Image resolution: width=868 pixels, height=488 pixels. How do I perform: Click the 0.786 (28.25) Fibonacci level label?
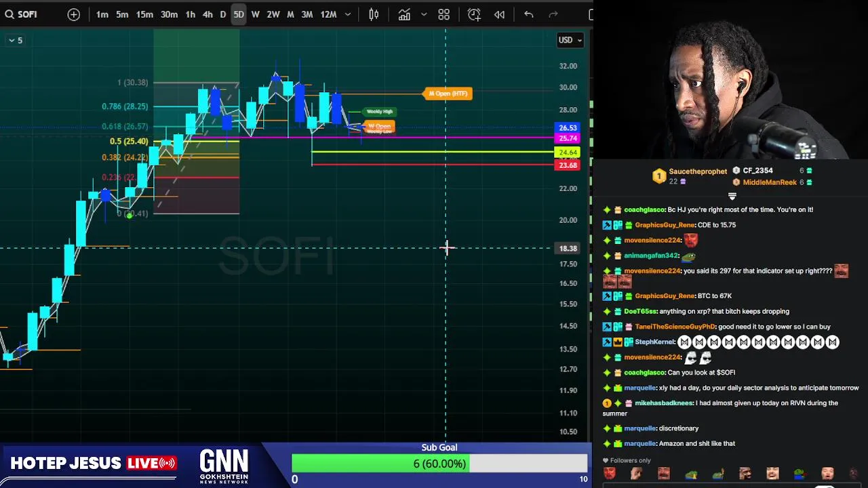coord(125,106)
